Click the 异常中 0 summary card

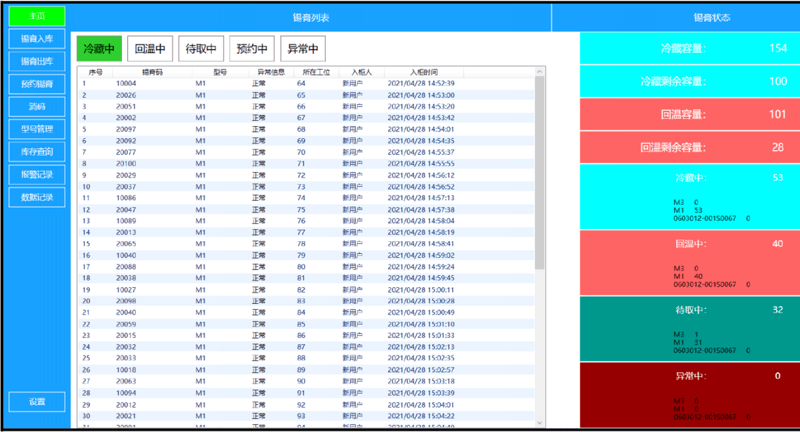coord(690,395)
